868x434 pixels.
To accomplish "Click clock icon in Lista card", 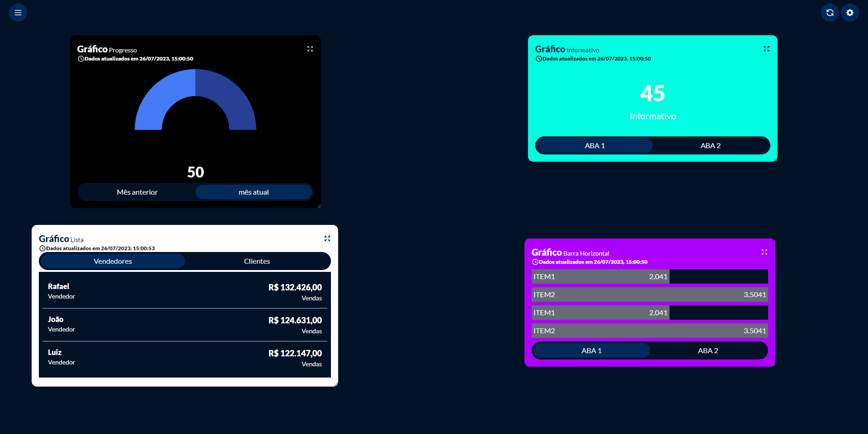I will tap(42, 248).
